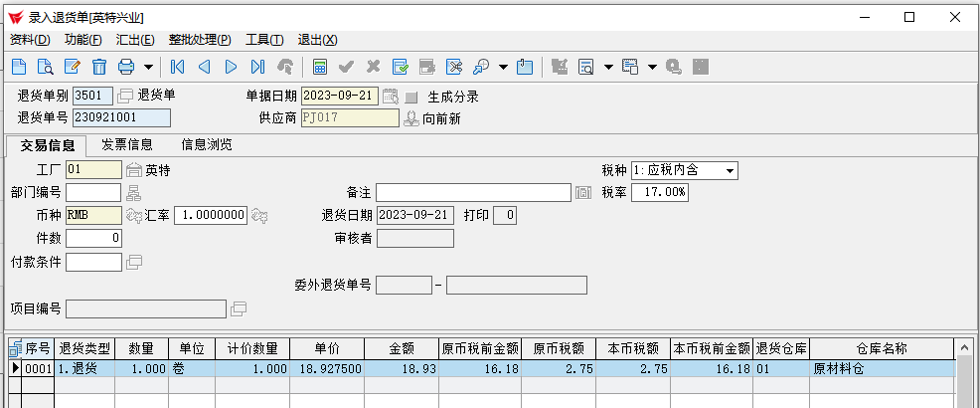
Task: Expand the printer options arrow
Action: [148, 67]
